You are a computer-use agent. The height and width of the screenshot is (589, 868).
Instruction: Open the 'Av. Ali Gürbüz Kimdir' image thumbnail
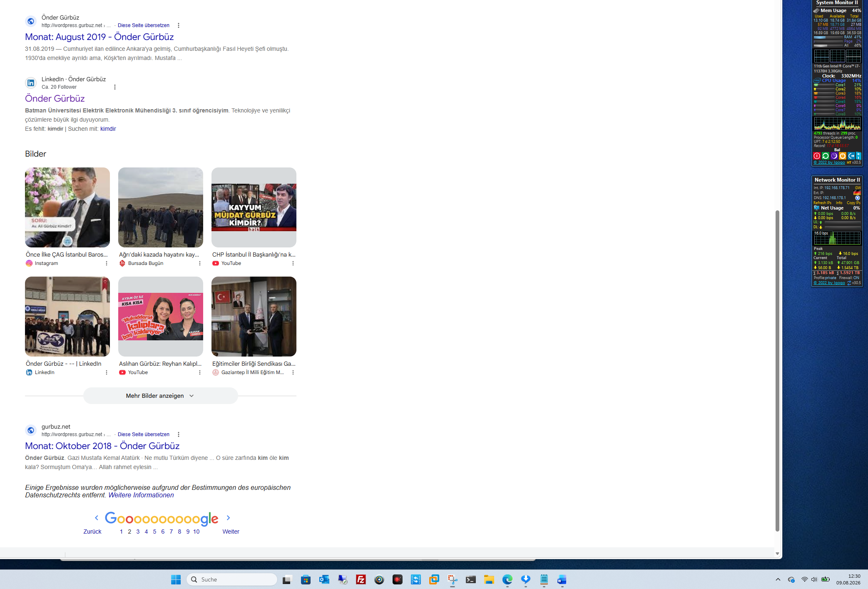tap(67, 207)
